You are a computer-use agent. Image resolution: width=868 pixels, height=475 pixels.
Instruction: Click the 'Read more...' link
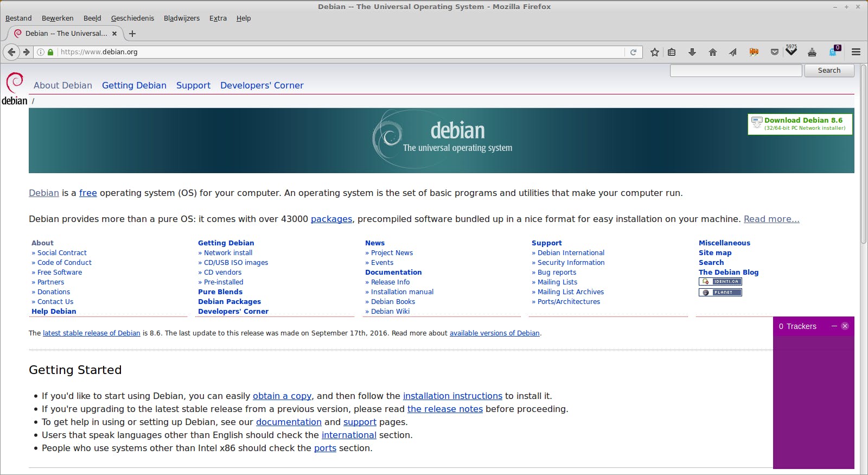pyautogui.click(x=771, y=219)
